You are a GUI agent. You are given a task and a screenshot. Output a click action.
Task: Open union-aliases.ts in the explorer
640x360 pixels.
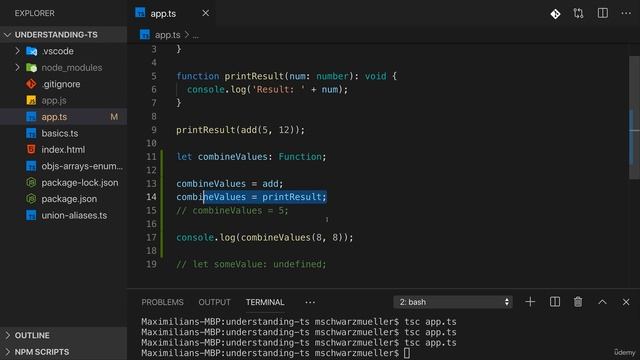(74, 215)
